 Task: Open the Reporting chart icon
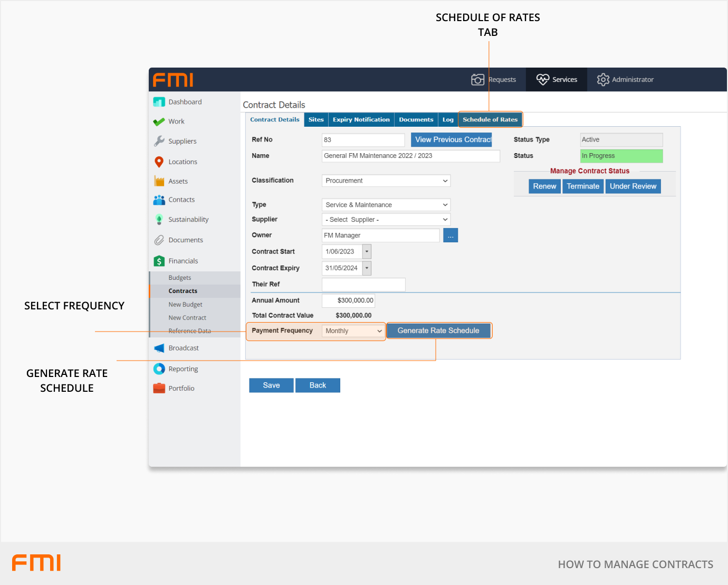click(x=159, y=369)
